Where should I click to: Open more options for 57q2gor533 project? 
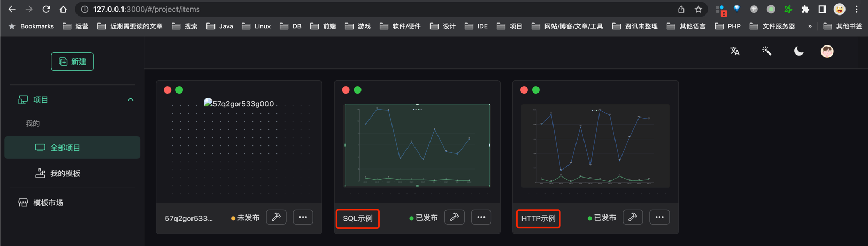tap(303, 217)
